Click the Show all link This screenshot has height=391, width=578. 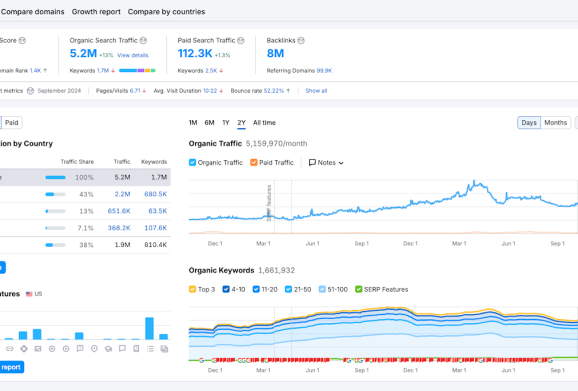click(x=316, y=91)
